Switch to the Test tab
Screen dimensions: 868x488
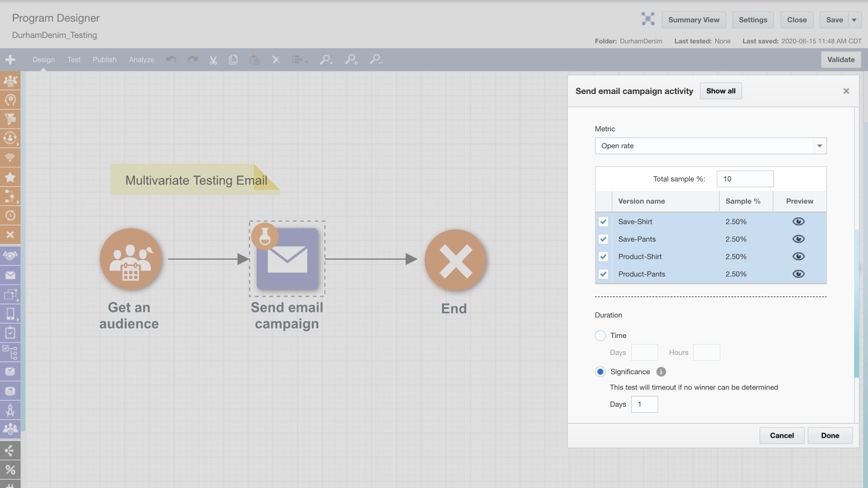pos(74,60)
